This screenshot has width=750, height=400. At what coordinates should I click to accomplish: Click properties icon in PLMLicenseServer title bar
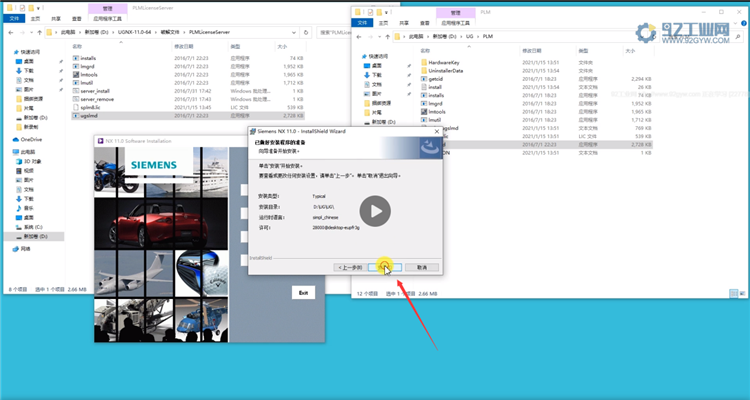[22, 8]
